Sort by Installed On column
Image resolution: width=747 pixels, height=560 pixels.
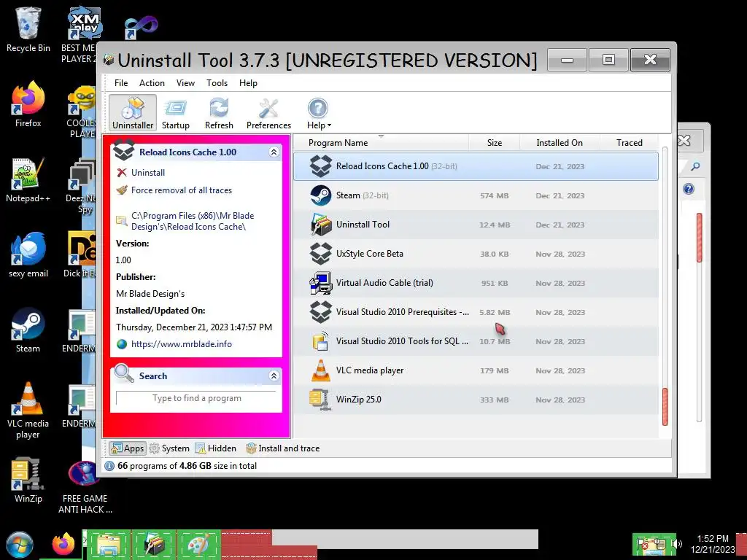[x=560, y=142]
